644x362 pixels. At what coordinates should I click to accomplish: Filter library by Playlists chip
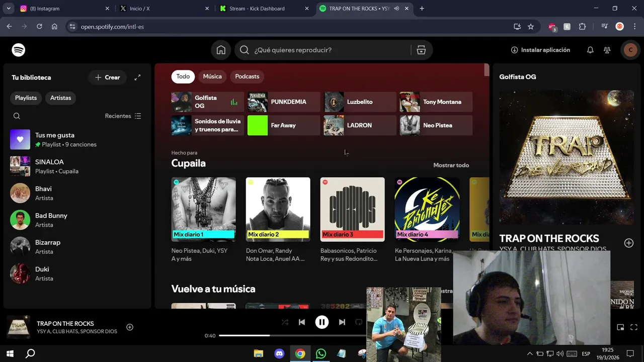tap(26, 98)
